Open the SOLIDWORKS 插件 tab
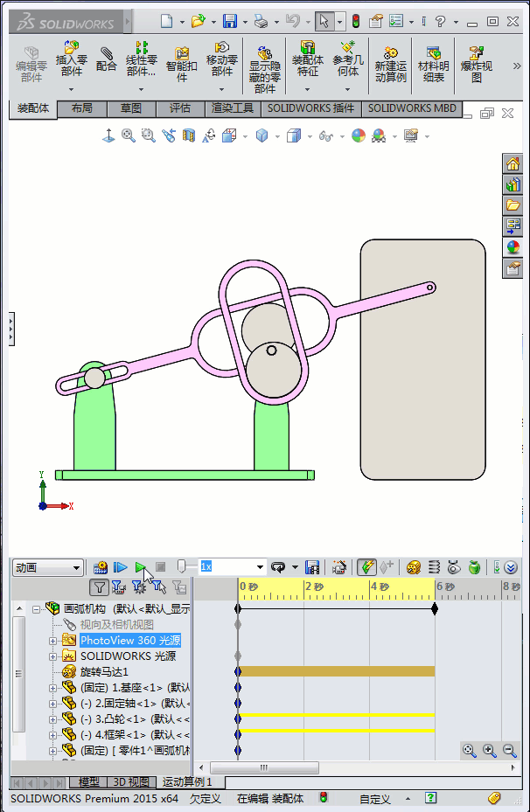 310,108
